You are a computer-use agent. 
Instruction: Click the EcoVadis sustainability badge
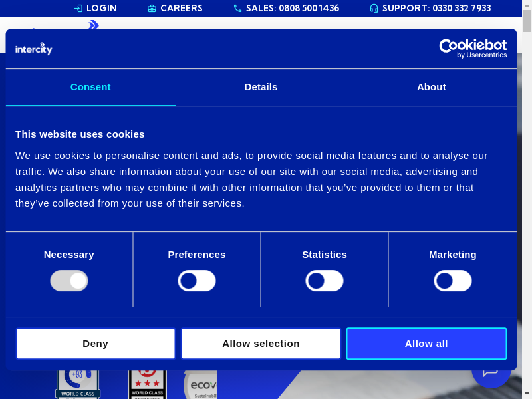click(x=201, y=384)
